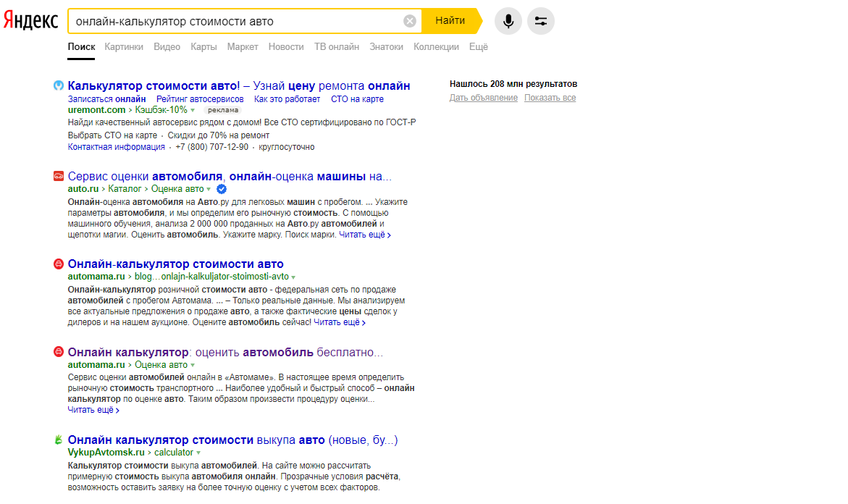Open the Коллекции tab
The height and width of the screenshot is (504, 848).
tap(436, 47)
